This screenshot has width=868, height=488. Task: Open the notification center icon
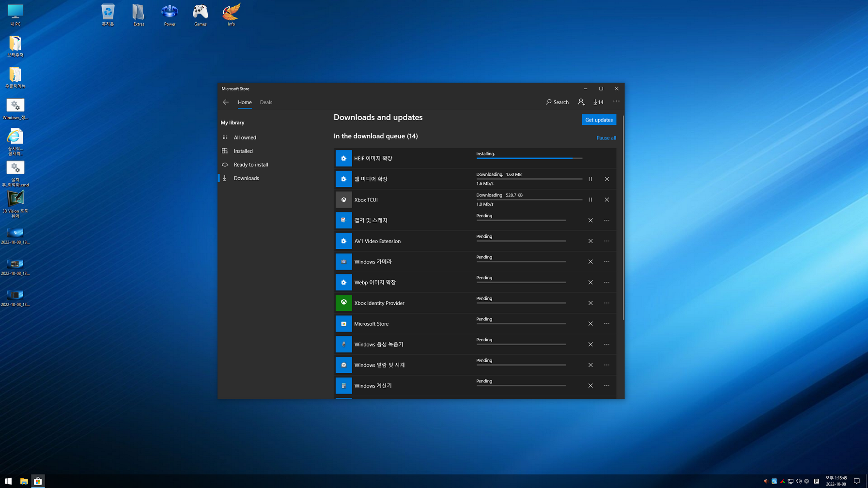(x=857, y=481)
